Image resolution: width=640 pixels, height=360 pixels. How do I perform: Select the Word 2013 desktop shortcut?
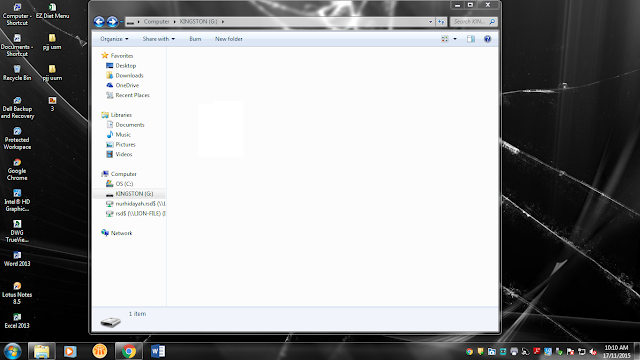click(17, 259)
